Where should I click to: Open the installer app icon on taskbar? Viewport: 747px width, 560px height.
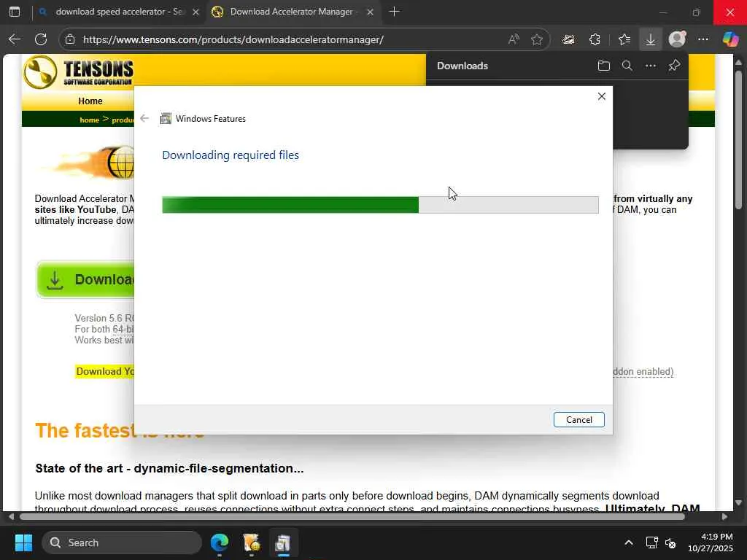[x=251, y=542]
